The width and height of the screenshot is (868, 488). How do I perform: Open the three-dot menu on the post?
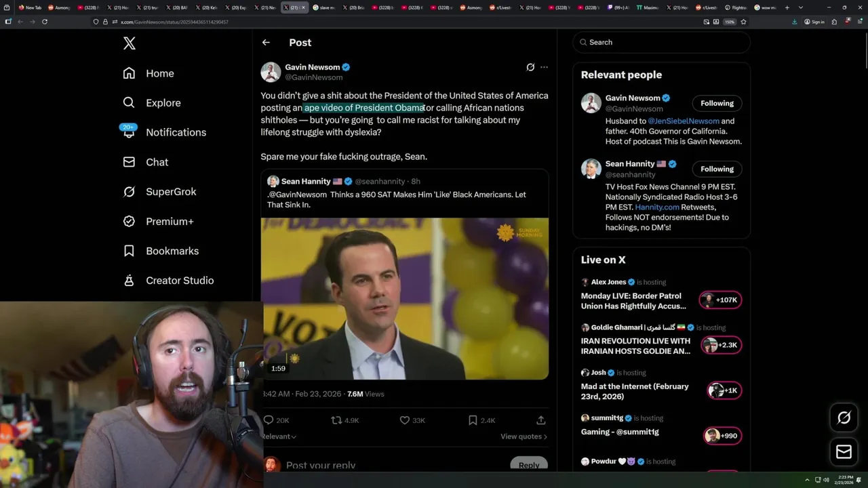coord(544,67)
